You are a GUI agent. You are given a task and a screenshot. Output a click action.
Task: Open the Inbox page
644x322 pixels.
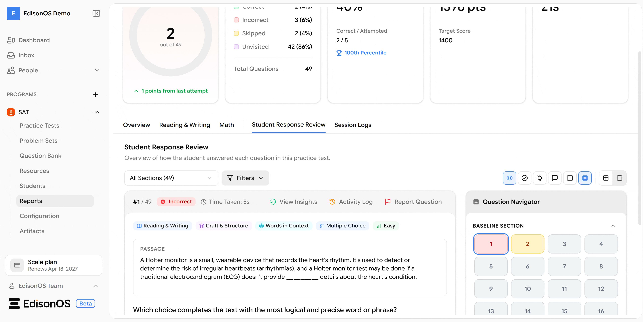pos(26,55)
